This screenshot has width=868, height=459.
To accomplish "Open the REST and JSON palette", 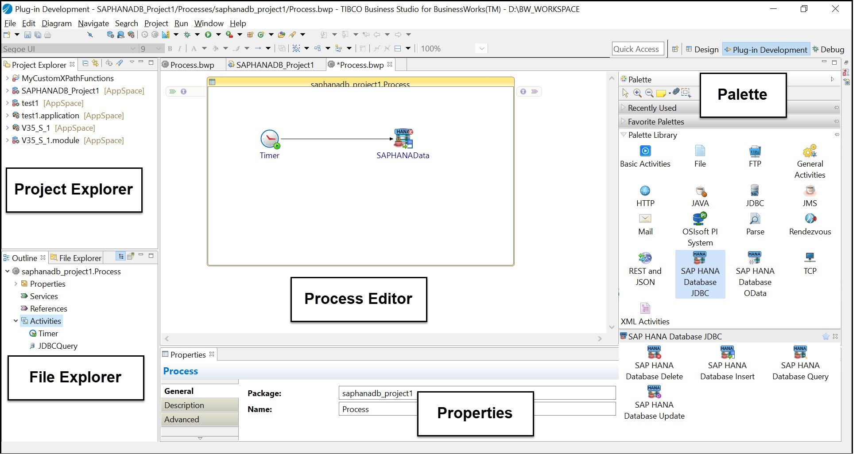I will pyautogui.click(x=645, y=270).
